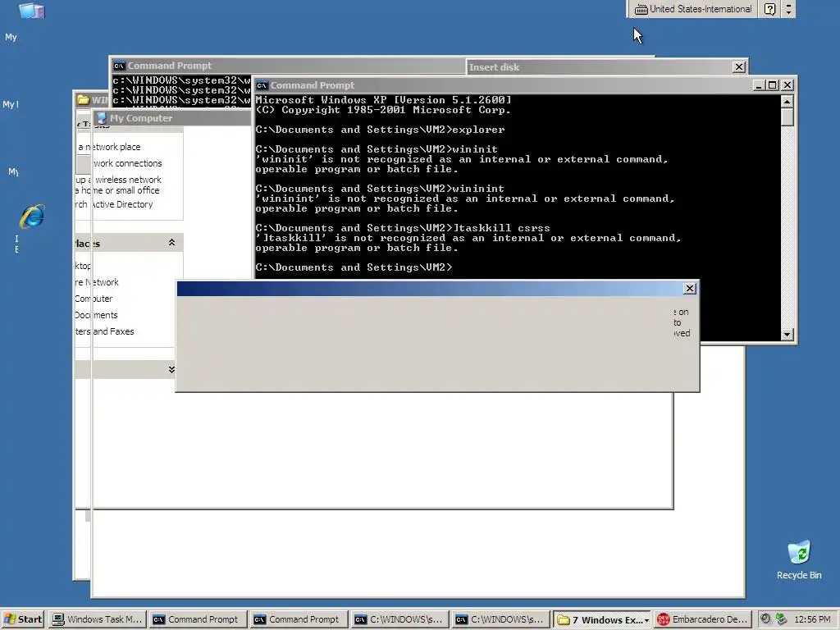Open language bar help question mark

pyautogui.click(x=769, y=9)
